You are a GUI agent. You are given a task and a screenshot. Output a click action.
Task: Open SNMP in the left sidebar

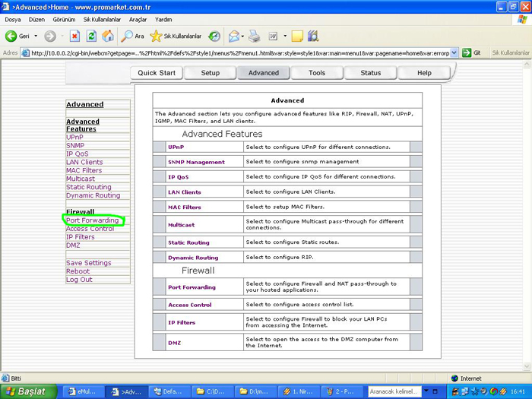(75, 145)
